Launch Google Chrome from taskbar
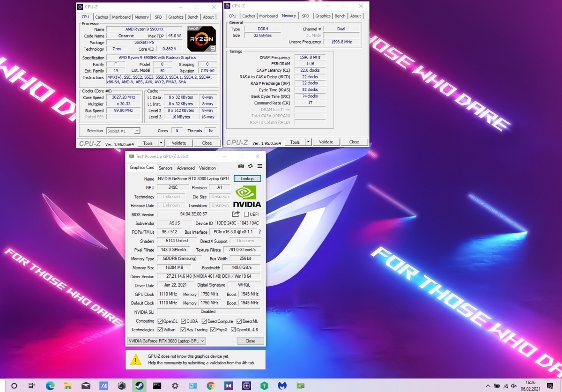 [x=211, y=386]
